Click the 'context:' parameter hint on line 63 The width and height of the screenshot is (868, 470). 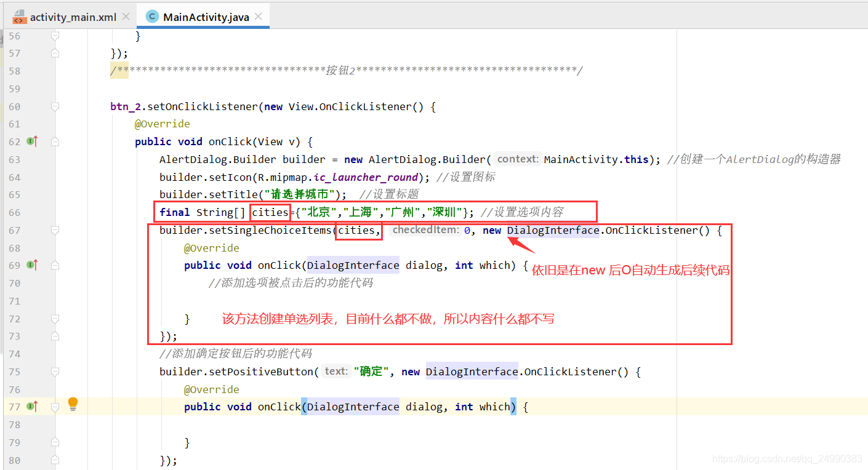tap(518, 159)
